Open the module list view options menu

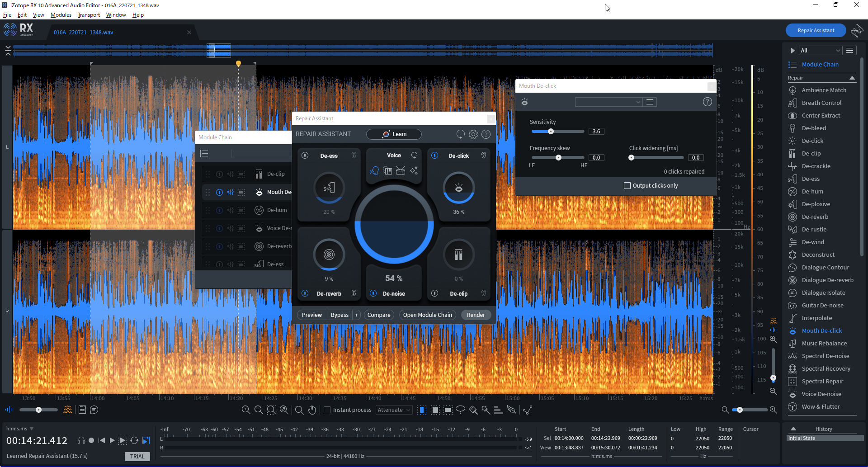[x=850, y=51]
